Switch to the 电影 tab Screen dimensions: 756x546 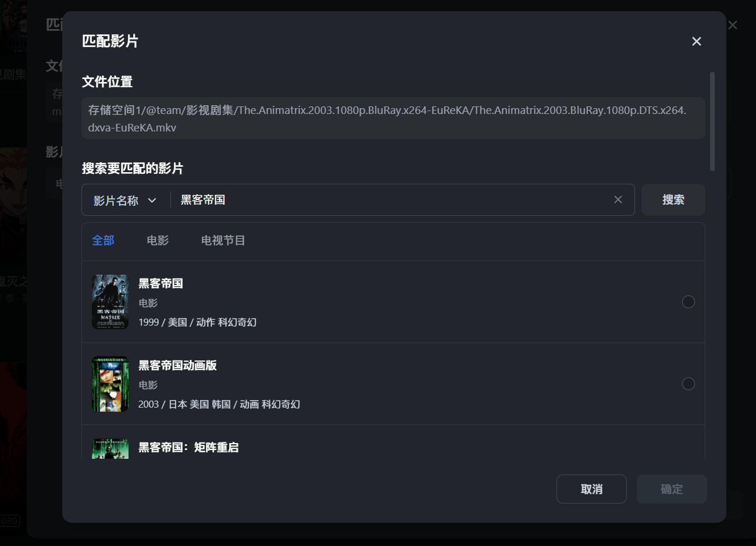tap(158, 240)
